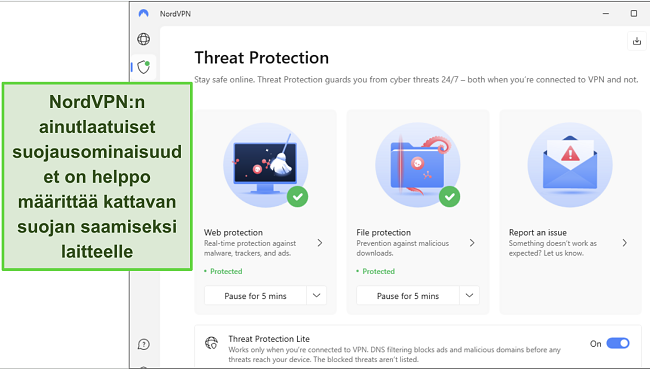The width and height of the screenshot is (650, 369).
Task: Click the Threat Protection Lite label
Action: coord(269,339)
